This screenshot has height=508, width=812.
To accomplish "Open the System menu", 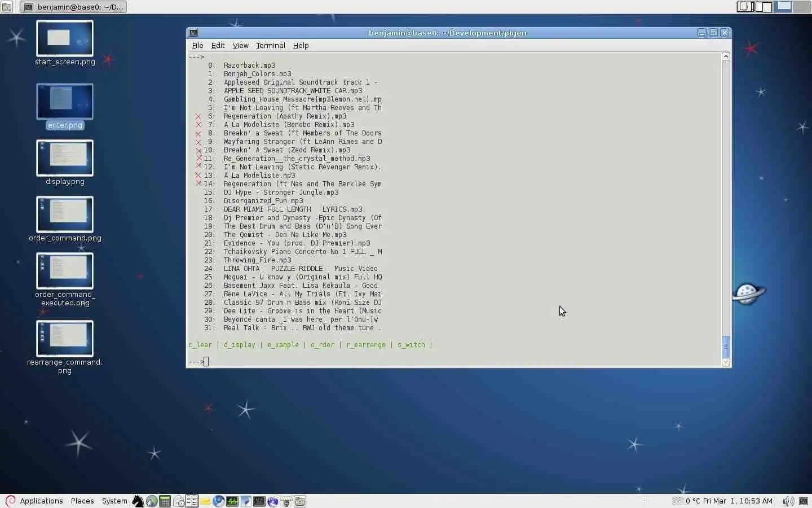I will pos(114,501).
